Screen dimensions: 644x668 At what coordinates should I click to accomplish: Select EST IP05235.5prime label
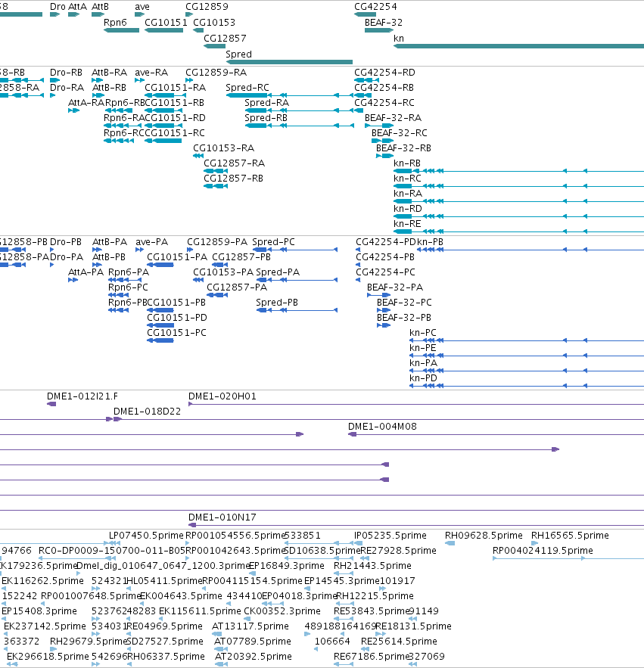390,536
